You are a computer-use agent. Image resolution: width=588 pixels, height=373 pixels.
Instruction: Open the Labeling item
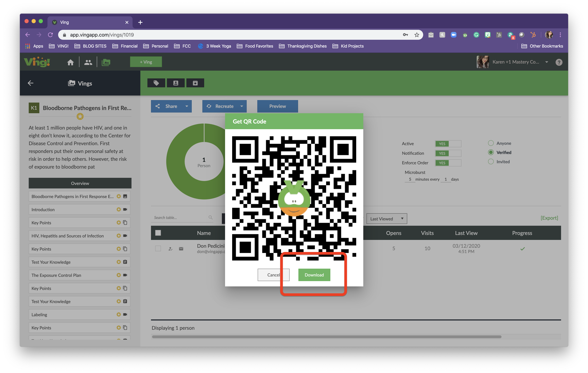tap(79, 314)
